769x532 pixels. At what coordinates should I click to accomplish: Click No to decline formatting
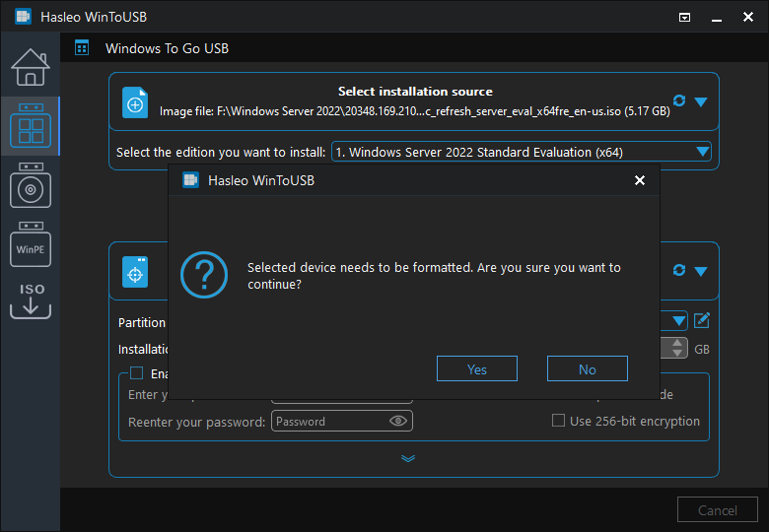point(588,368)
